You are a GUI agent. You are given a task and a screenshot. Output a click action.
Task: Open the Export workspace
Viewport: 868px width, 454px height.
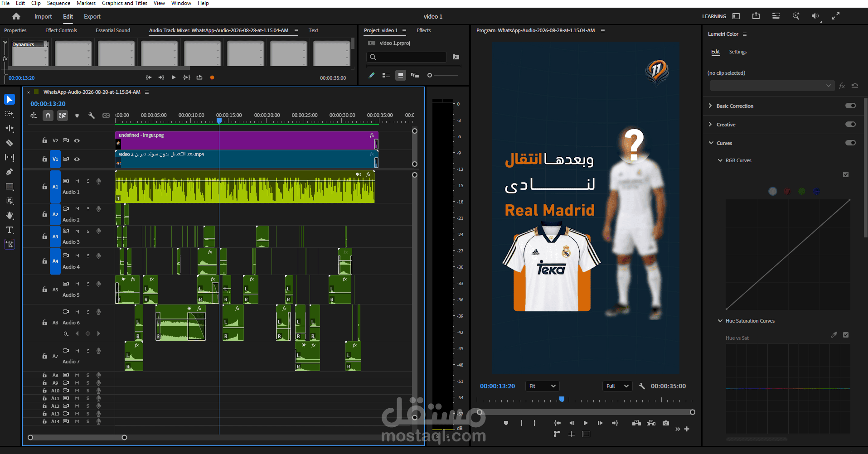(x=92, y=16)
